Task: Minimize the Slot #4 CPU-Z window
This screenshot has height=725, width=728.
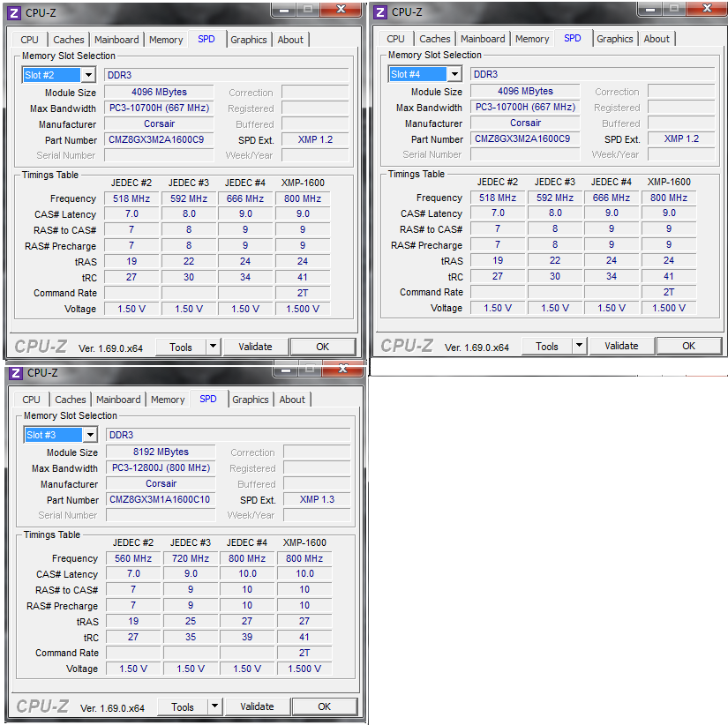Action: point(650,9)
